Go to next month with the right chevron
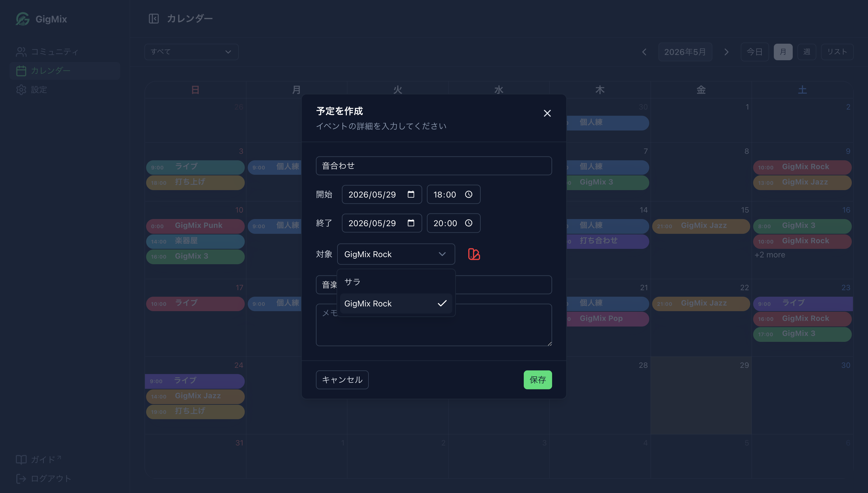 coord(726,52)
